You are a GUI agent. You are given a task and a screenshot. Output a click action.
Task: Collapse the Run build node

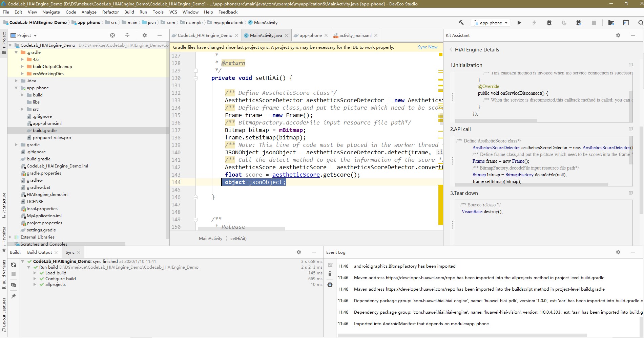pos(29,267)
